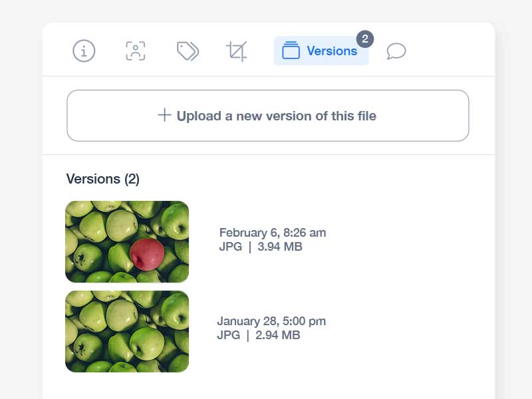The image size is (532, 399).
Task: Open the Info panel icon
Action: (84, 51)
